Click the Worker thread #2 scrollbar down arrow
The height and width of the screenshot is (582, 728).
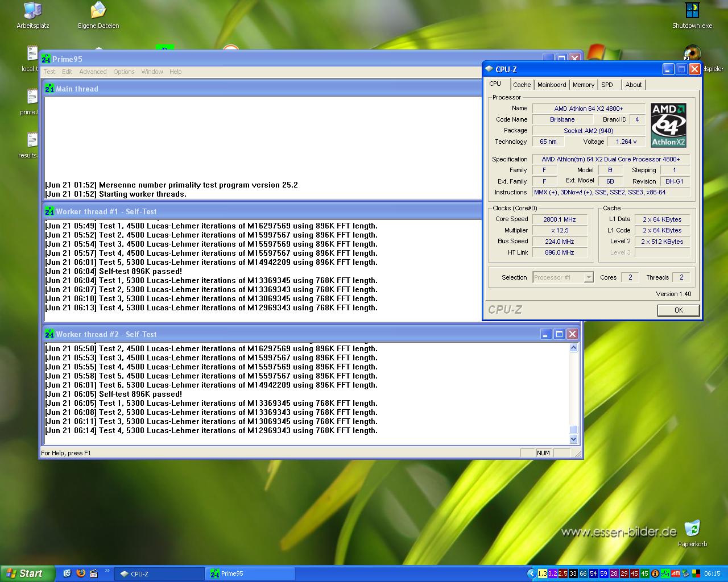[573, 439]
